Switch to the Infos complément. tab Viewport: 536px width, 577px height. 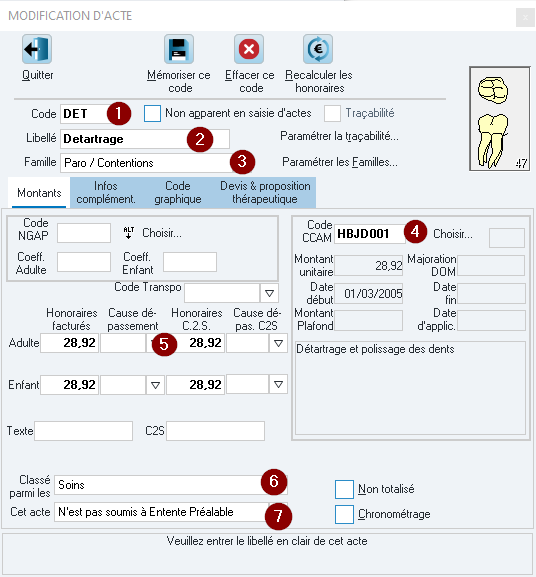[x=106, y=192]
